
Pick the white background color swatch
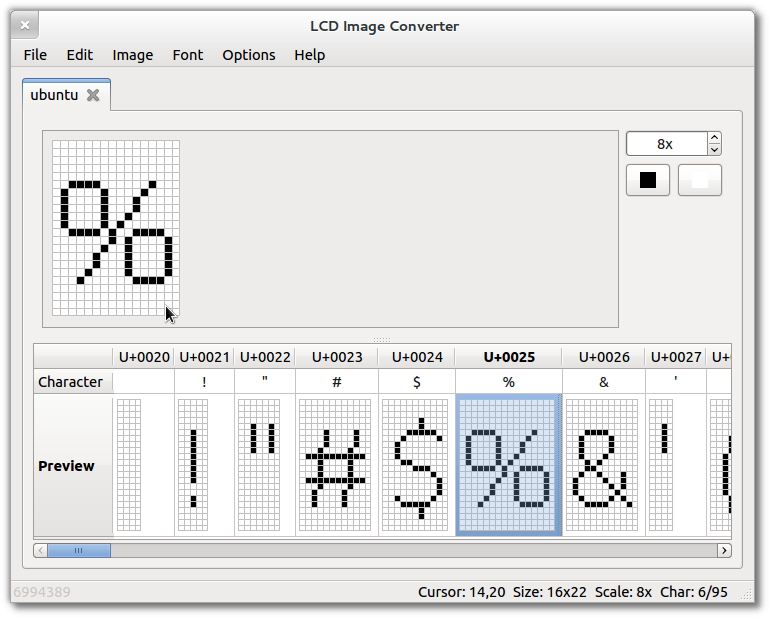coord(700,180)
